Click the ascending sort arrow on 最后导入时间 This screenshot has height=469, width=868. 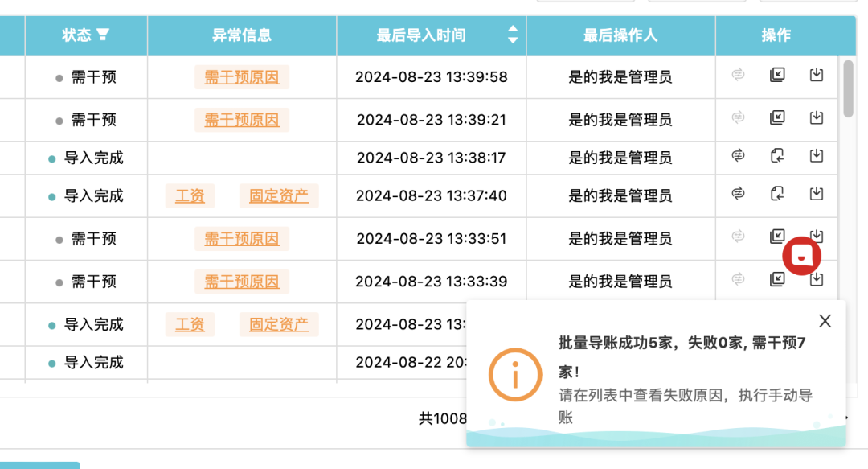pyautogui.click(x=511, y=31)
